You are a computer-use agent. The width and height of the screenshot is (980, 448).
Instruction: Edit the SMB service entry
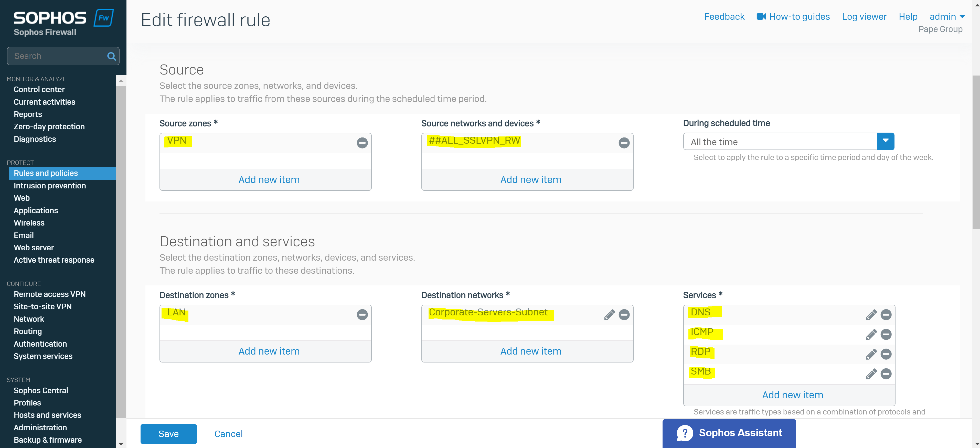[871, 374]
